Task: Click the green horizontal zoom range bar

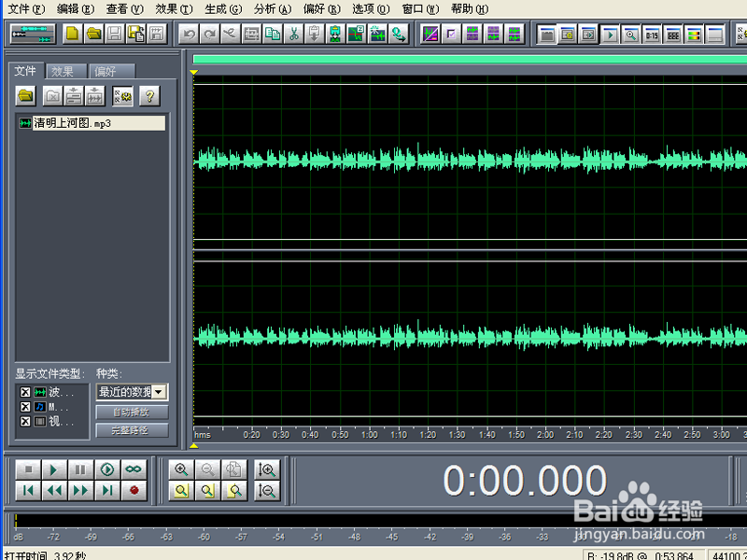Action: 470,60
